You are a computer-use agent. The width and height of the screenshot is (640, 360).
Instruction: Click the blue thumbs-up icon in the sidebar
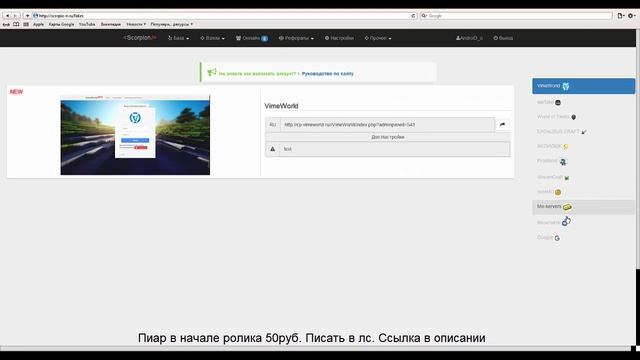tap(566, 222)
